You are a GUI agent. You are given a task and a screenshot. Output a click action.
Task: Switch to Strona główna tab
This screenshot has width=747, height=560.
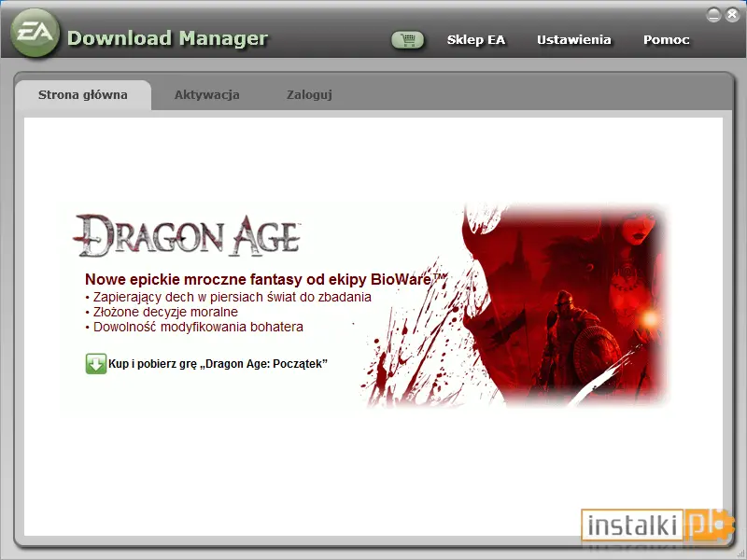(x=83, y=95)
